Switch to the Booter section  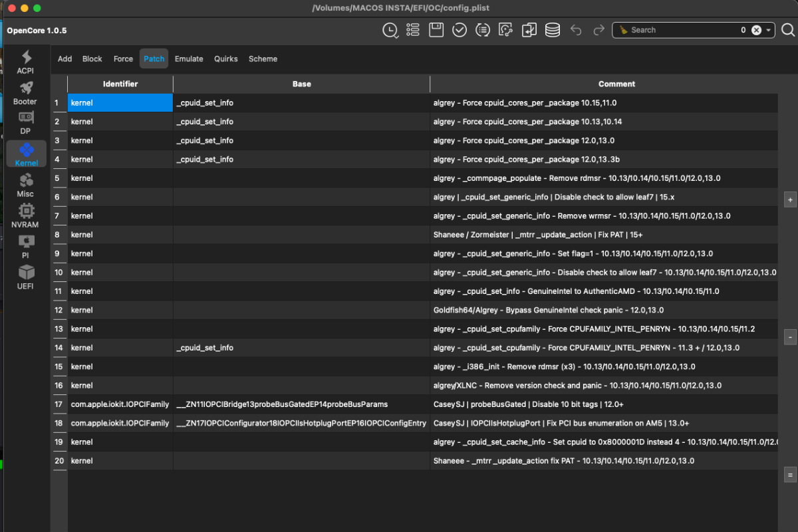(25, 93)
